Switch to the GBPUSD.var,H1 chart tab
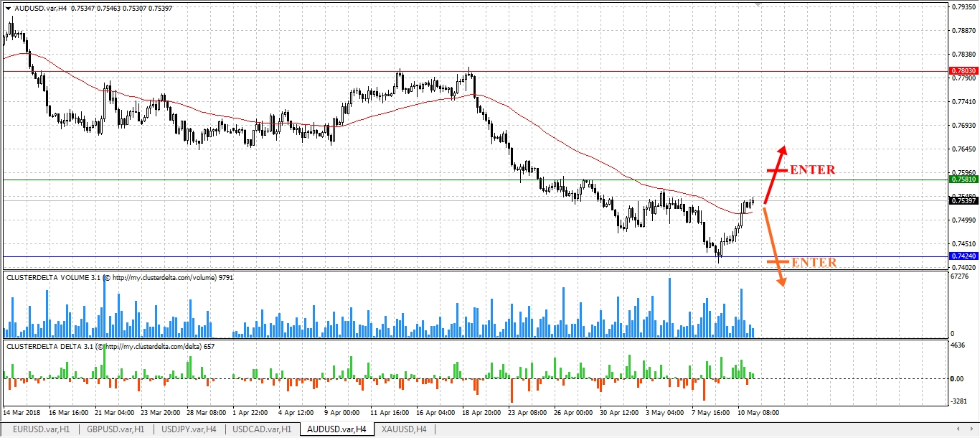This screenshot has height=438, width=980. click(x=115, y=429)
